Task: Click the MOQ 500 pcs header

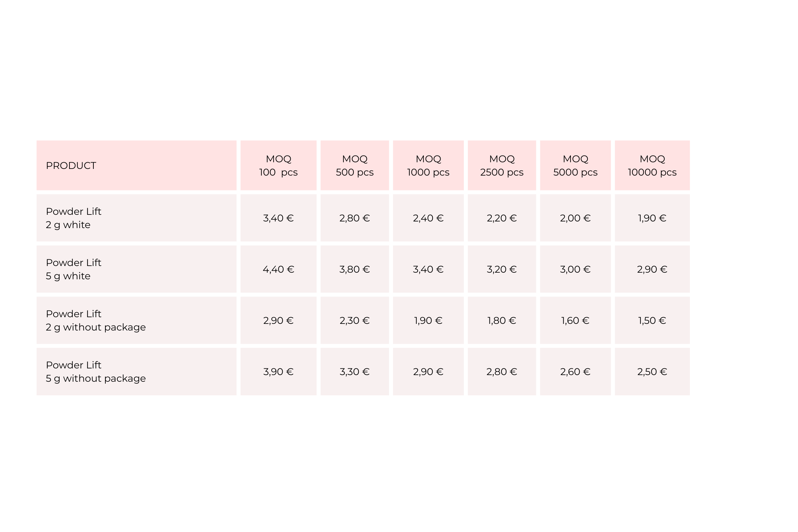Action: coord(354,166)
